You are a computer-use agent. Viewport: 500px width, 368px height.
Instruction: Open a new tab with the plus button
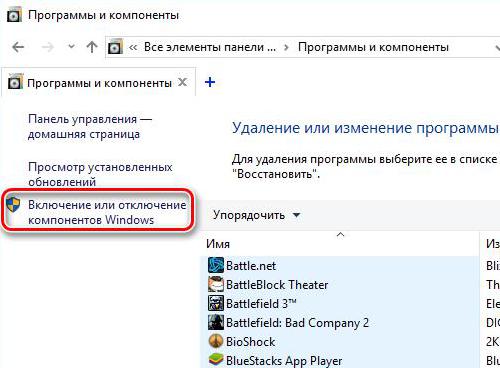[210, 82]
